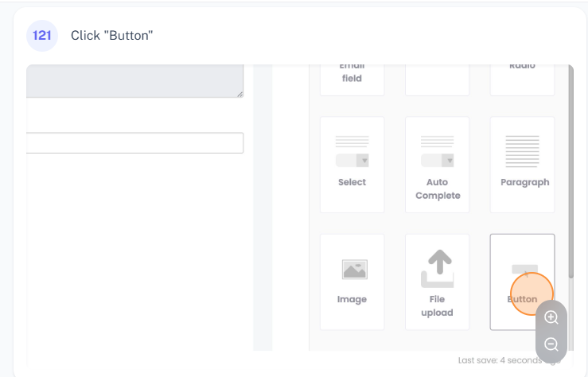The image size is (588, 377).
Task: Zoom out with the magnifier minus icon
Action: pyautogui.click(x=551, y=345)
